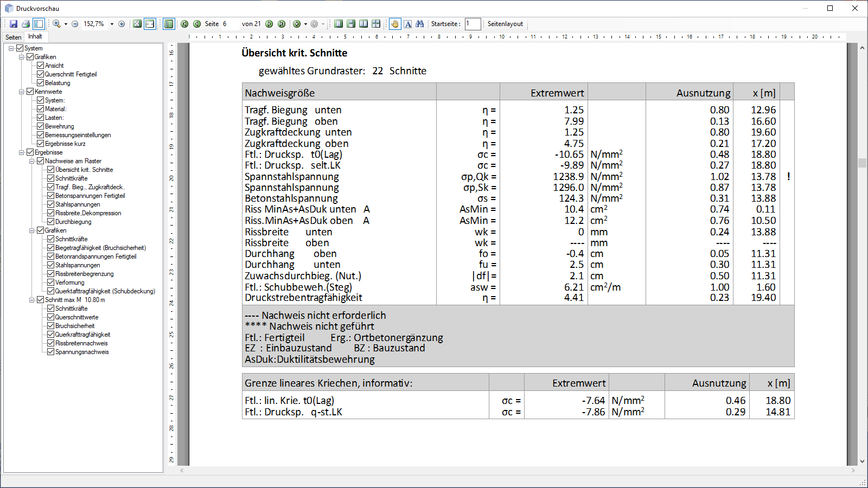Click the zoom out minus icon
Viewport: 868px width, 488px height.
pyautogui.click(x=75, y=24)
